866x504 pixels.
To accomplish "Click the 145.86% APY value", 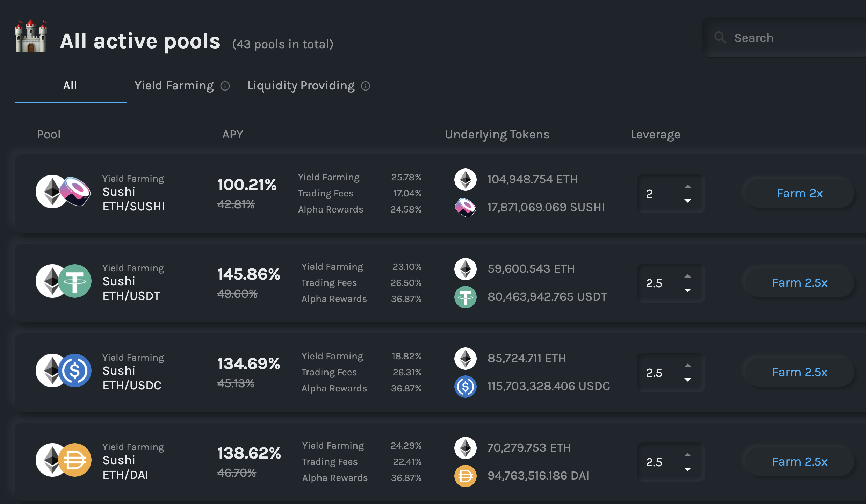I will [x=248, y=274].
